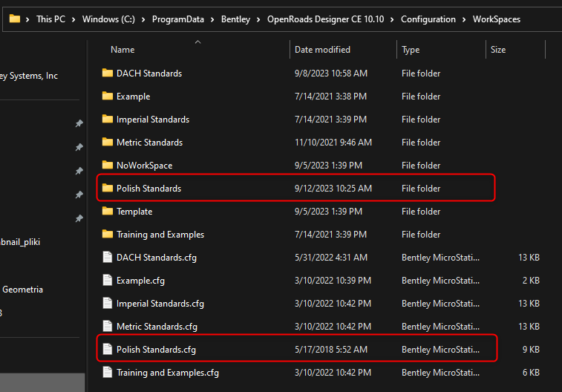Click the Polish Standards.cfg file icon
This screenshot has height=392, width=562.
pyautogui.click(x=108, y=349)
